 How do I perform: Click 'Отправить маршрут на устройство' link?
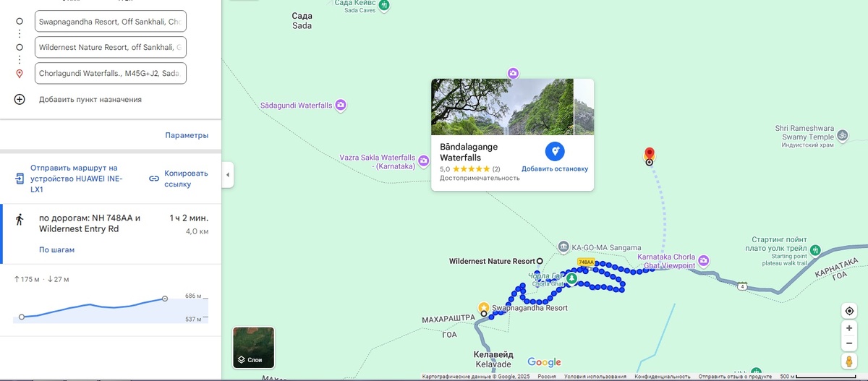coord(76,179)
